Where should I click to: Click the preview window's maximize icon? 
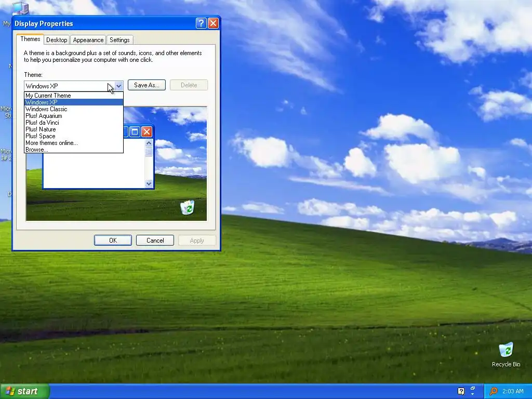pyautogui.click(x=135, y=131)
